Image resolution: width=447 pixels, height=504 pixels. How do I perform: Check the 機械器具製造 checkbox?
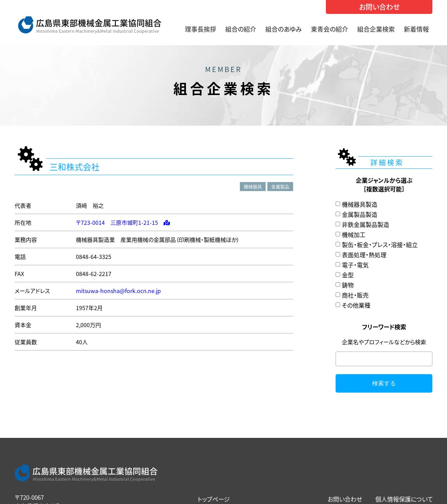[x=338, y=204]
